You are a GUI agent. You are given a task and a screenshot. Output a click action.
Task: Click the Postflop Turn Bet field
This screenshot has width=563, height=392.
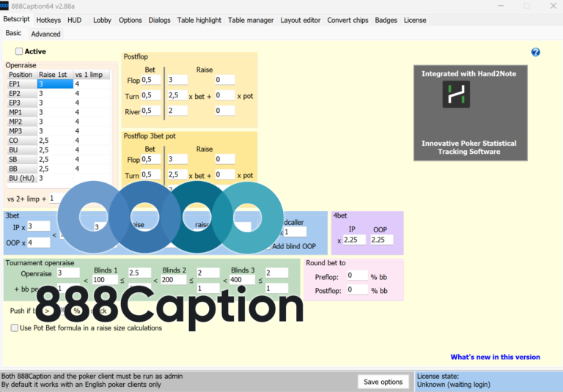[151, 95]
